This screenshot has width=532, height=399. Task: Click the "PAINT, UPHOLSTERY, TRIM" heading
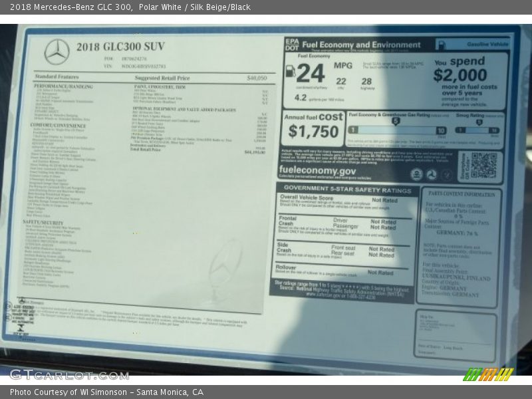point(160,87)
